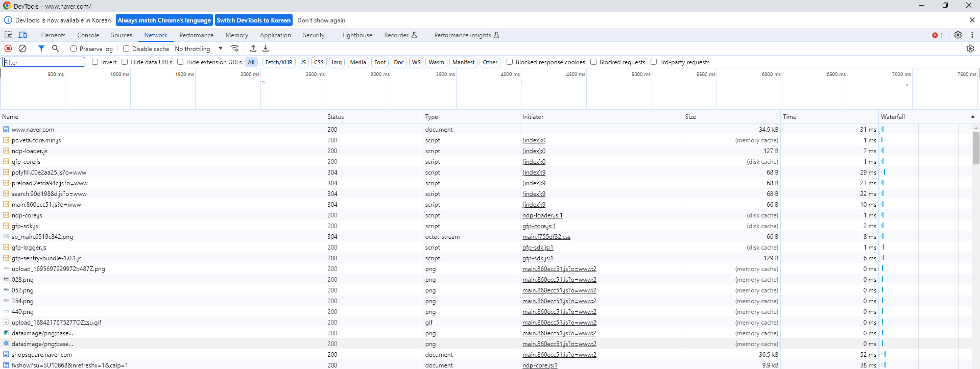Dismiss the language infobar with X
The width and height of the screenshot is (980, 369).
(x=972, y=20)
